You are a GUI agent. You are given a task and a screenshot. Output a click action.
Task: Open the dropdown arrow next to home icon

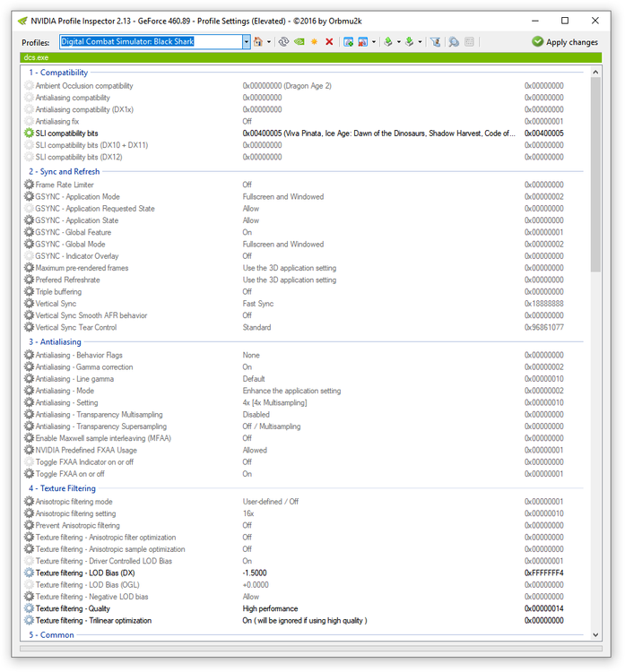pos(269,42)
